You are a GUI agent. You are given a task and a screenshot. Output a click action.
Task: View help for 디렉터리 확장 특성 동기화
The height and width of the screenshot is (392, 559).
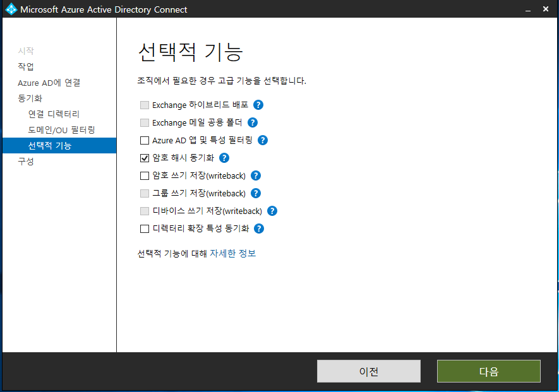tap(259, 229)
